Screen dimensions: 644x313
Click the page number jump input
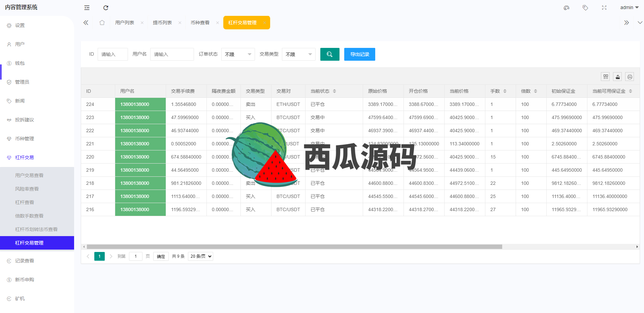coord(136,256)
